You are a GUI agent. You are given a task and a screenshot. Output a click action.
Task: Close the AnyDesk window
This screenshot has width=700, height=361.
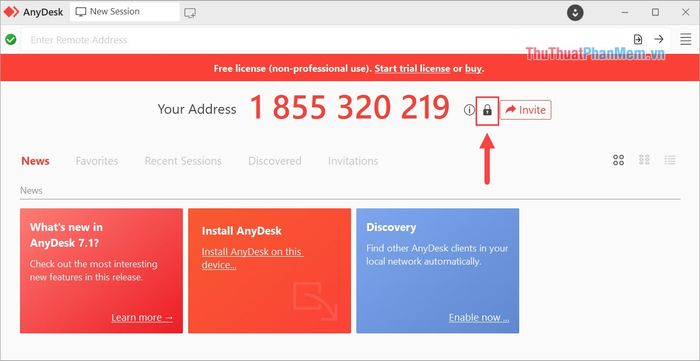pyautogui.click(x=685, y=12)
